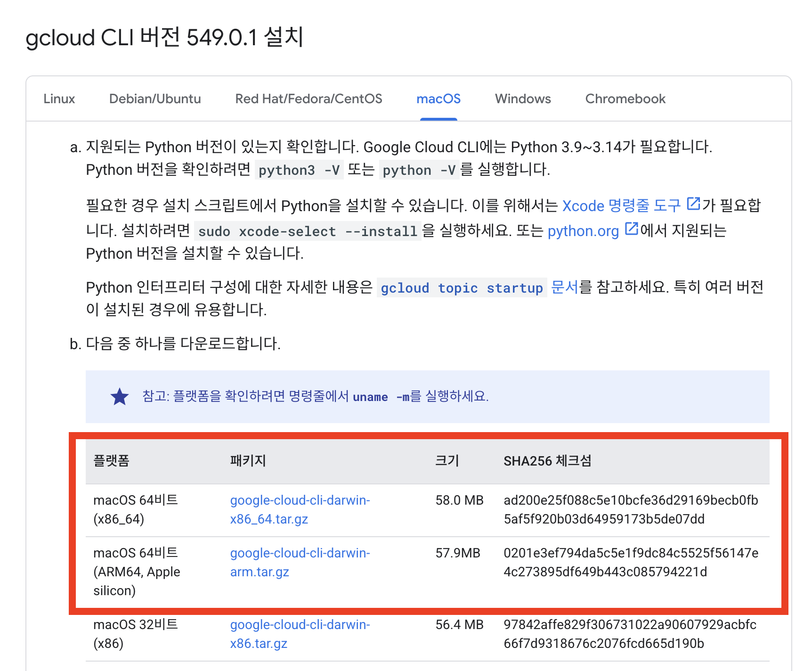Click the macOS 64비트 (ARM64, Apple silicon) cell
The height and width of the screenshot is (671, 812).
137,572
